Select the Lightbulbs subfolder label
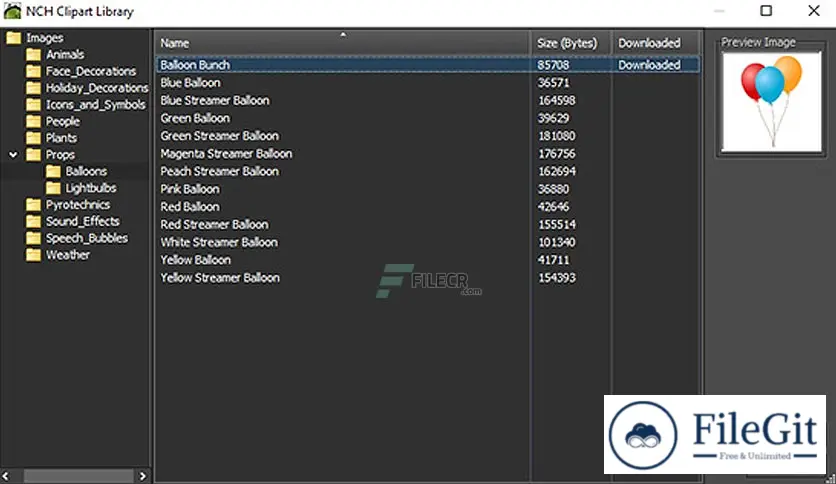 91,188
